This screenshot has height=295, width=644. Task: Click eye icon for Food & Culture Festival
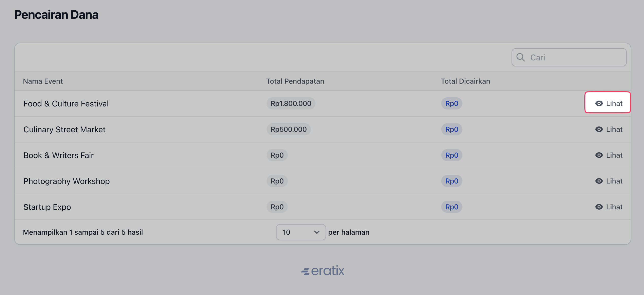click(x=599, y=103)
